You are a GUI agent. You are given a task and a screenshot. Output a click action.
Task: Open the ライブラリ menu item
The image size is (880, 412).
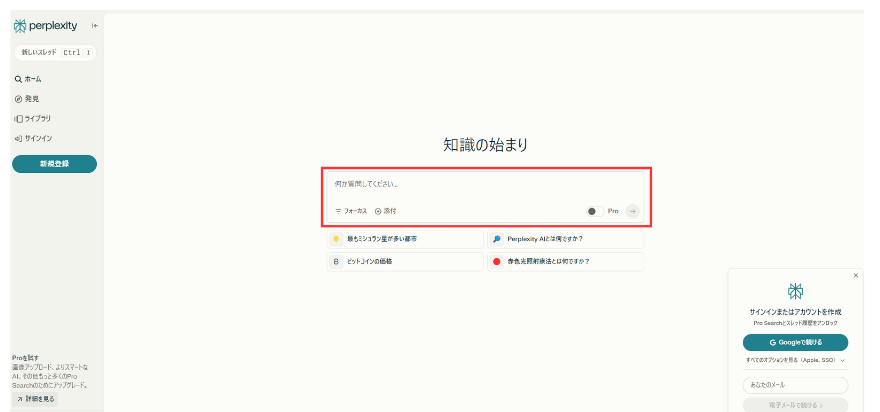click(x=33, y=119)
